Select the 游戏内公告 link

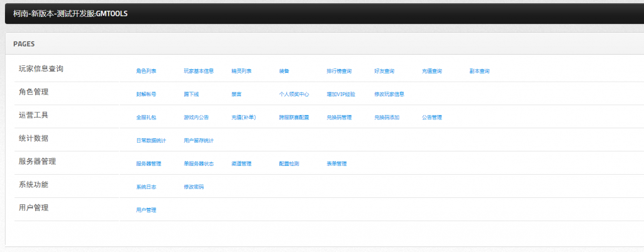point(196,118)
